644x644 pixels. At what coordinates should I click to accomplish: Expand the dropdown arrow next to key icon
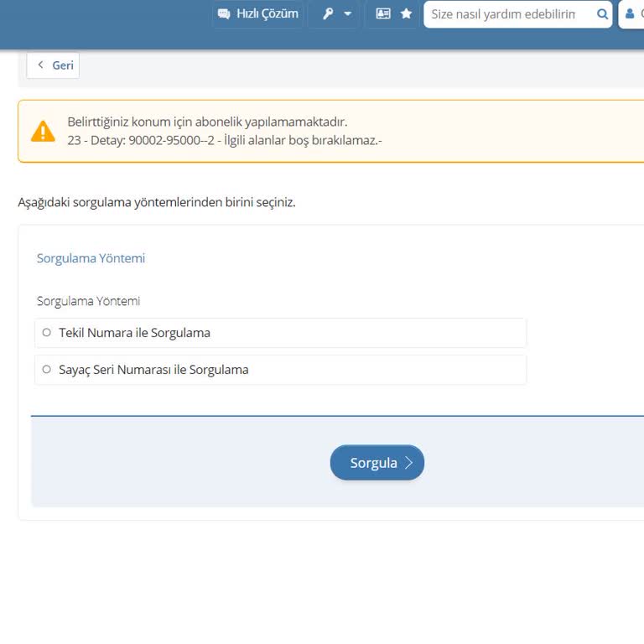point(347,14)
